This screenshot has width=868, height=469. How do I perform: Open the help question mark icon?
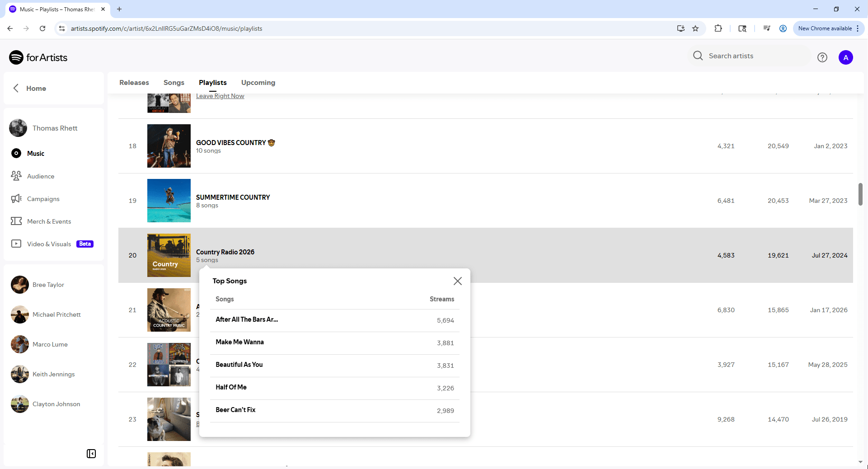pyautogui.click(x=822, y=57)
